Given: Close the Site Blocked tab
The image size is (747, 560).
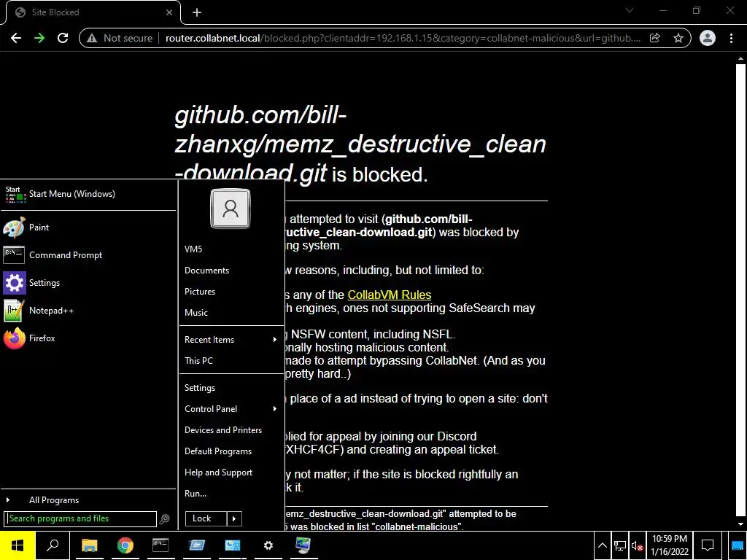Looking at the screenshot, I should tap(169, 12).
